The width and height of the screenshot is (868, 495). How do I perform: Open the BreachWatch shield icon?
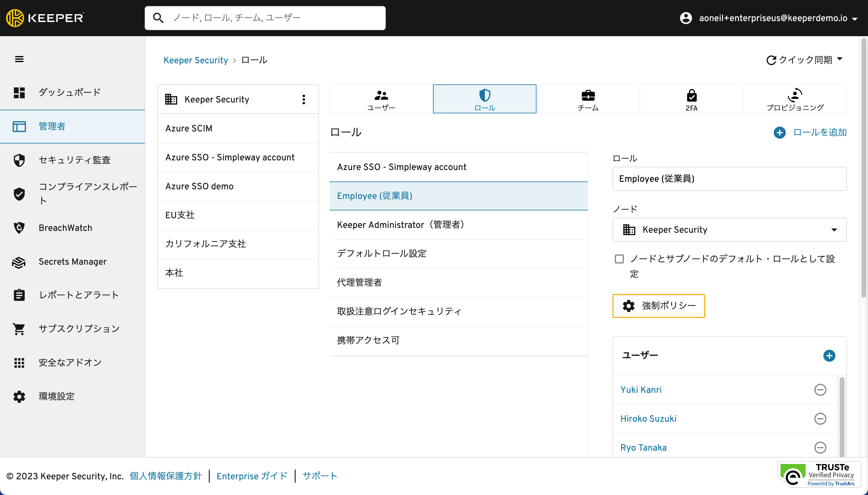click(x=19, y=228)
